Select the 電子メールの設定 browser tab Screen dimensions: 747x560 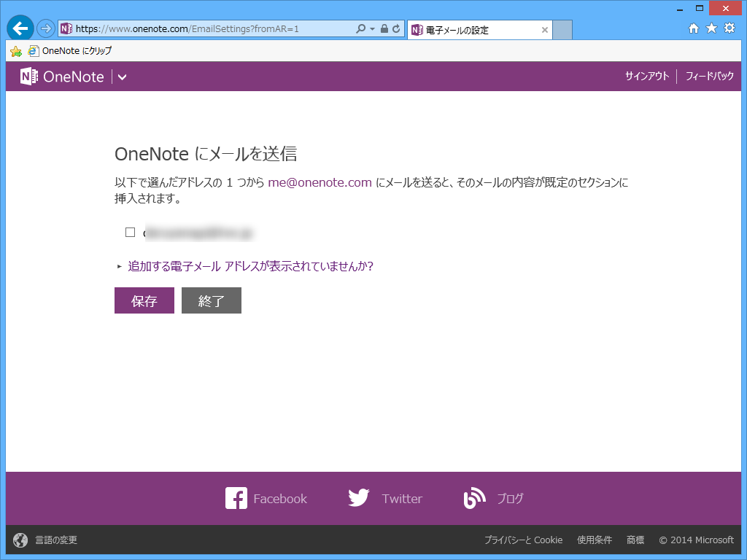click(x=474, y=30)
